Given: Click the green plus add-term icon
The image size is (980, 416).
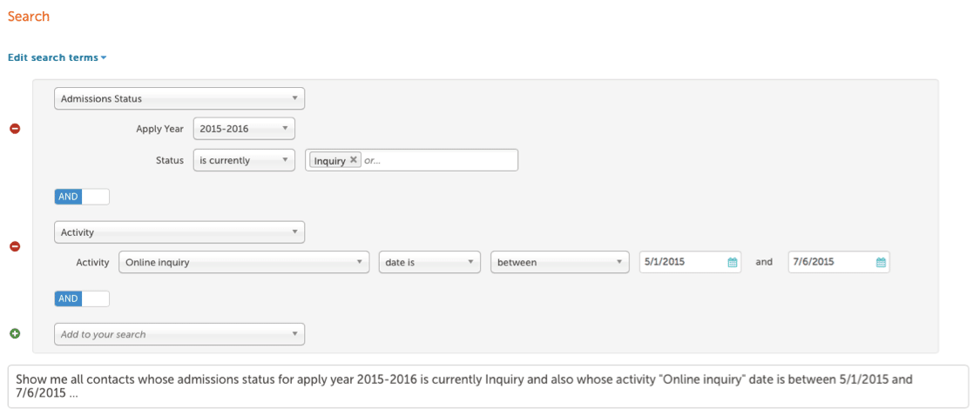Looking at the screenshot, I should coord(15,334).
